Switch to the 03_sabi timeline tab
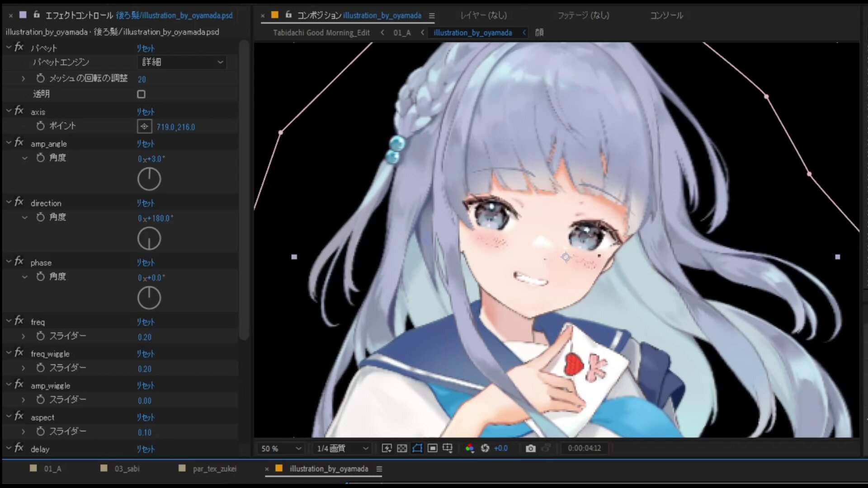This screenshot has height=488, width=868. (x=127, y=469)
